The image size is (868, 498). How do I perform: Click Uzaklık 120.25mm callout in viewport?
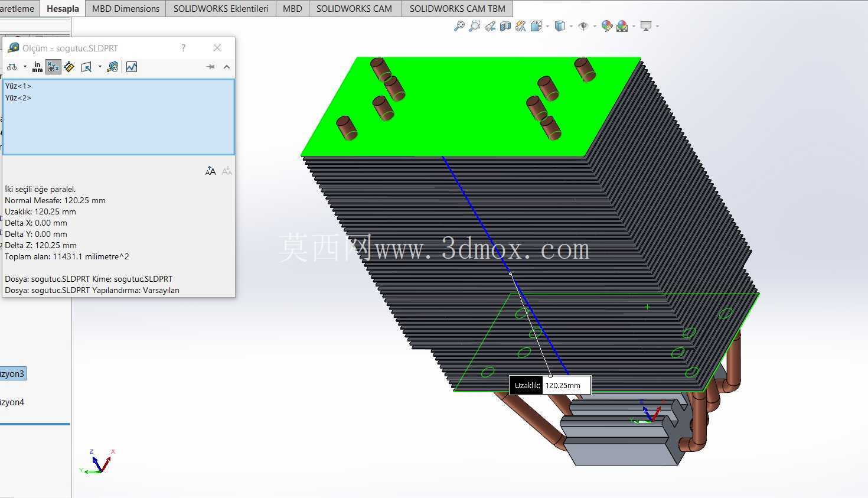[x=550, y=385]
